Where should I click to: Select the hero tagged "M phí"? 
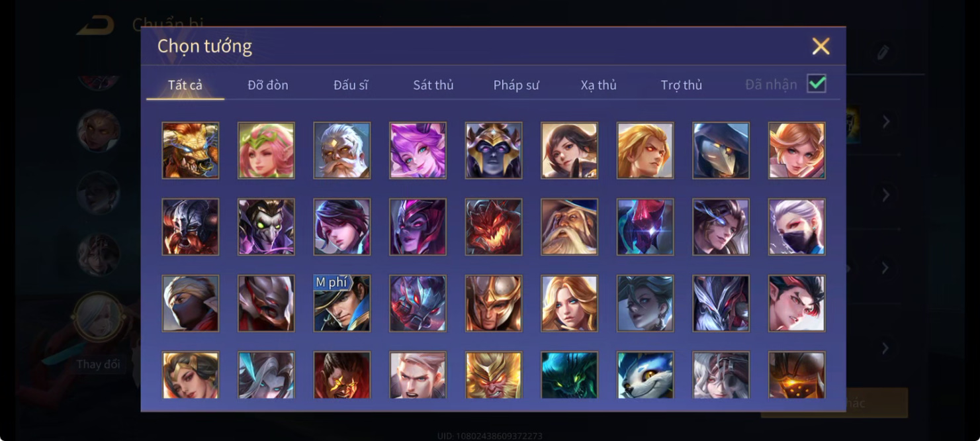click(341, 303)
